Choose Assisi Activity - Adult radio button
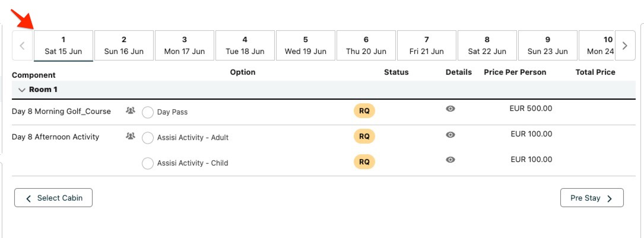This screenshot has height=238, width=644. pos(148,138)
